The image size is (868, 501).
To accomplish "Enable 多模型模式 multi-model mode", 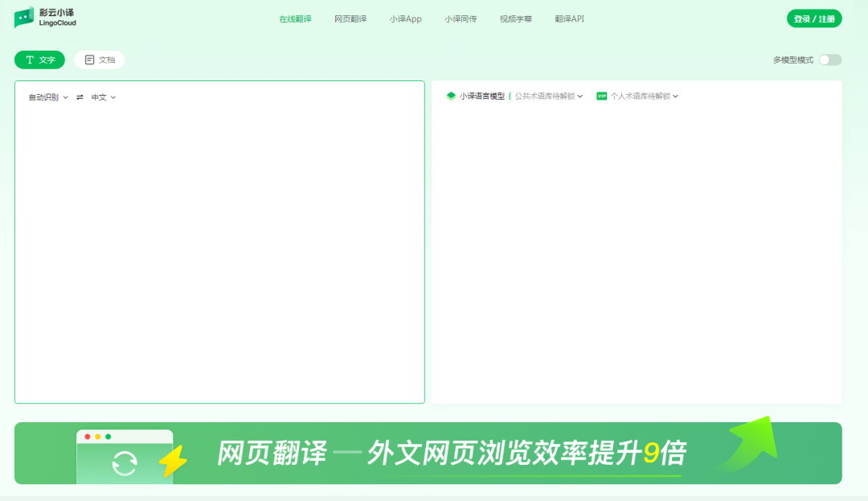I will 828,60.
